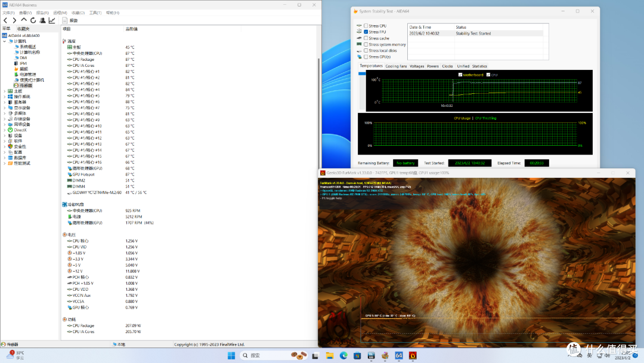The image size is (644, 363).
Task: Select the 网络设备 icon in tree
Action: (10, 124)
